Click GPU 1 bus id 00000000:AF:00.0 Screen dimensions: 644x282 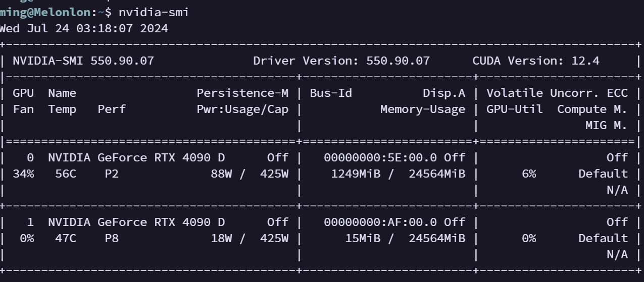382,222
